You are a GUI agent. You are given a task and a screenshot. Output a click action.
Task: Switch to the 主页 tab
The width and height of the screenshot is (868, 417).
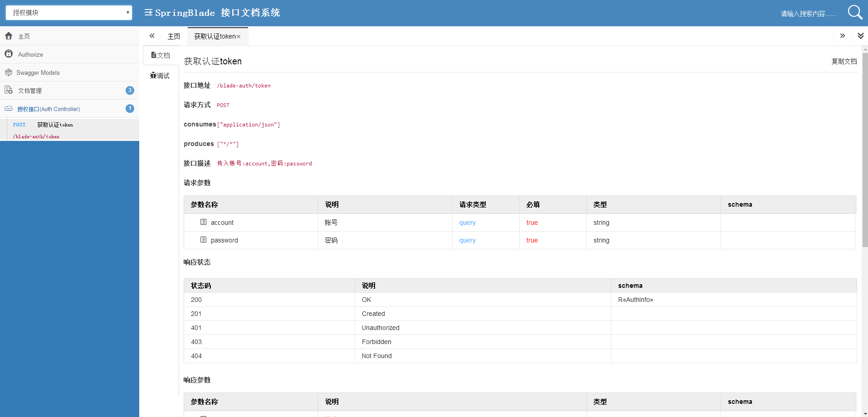pyautogui.click(x=174, y=36)
